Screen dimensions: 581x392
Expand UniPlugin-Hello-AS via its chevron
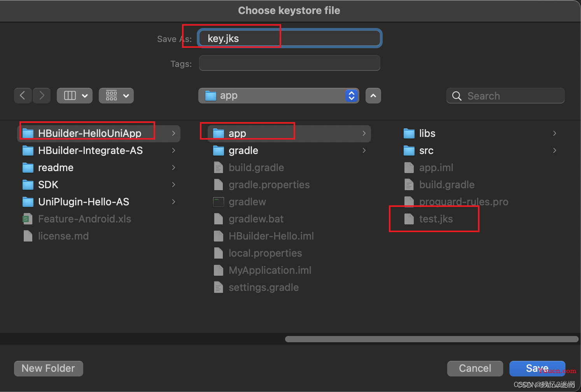(x=173, y=202)
